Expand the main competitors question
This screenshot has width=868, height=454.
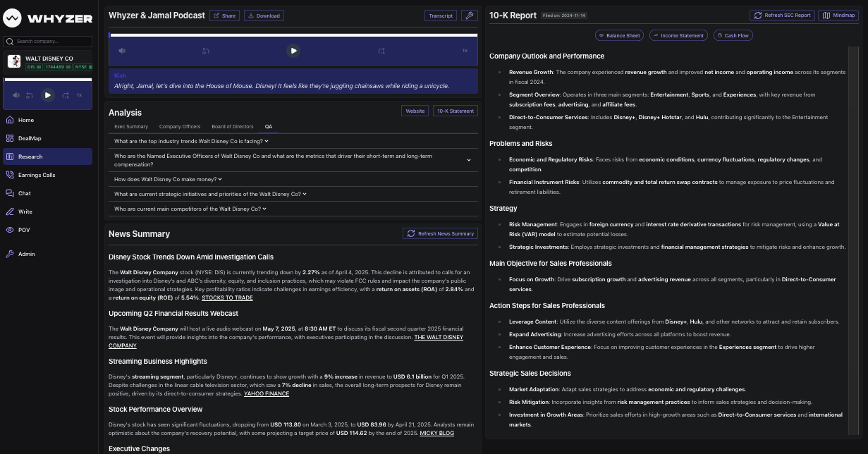tap(190, 209)
